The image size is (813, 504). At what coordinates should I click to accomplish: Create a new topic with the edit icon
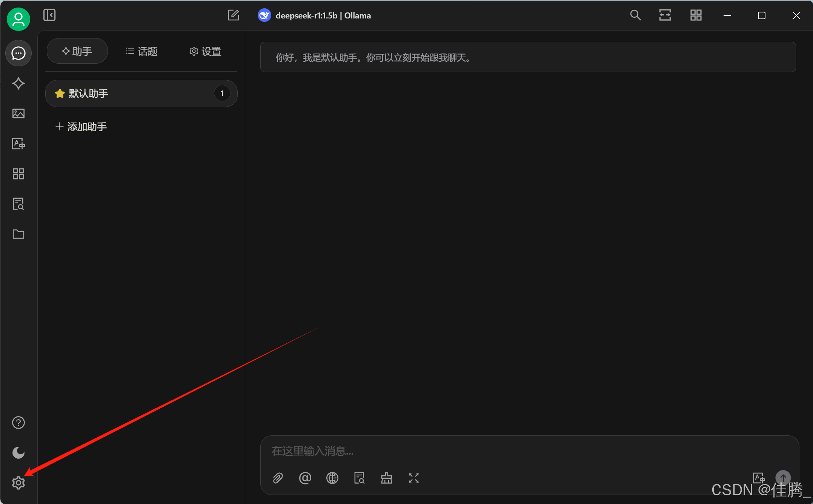[234, 15]
